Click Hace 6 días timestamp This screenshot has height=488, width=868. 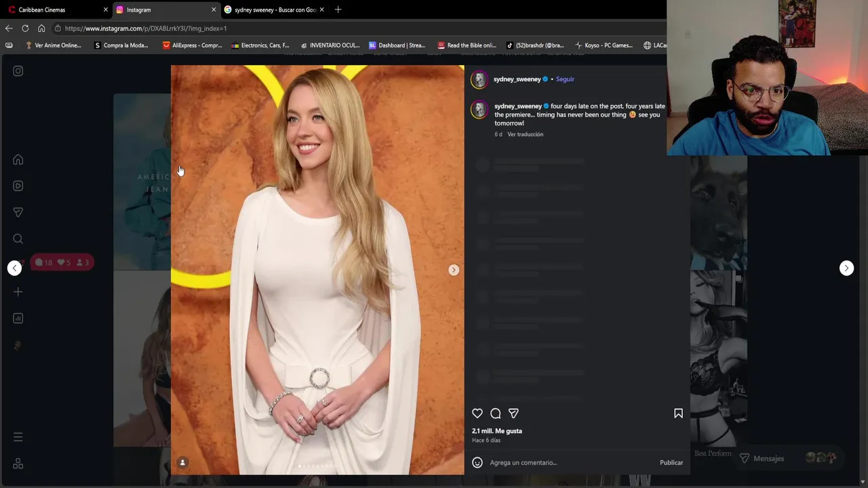coord(486,441)
